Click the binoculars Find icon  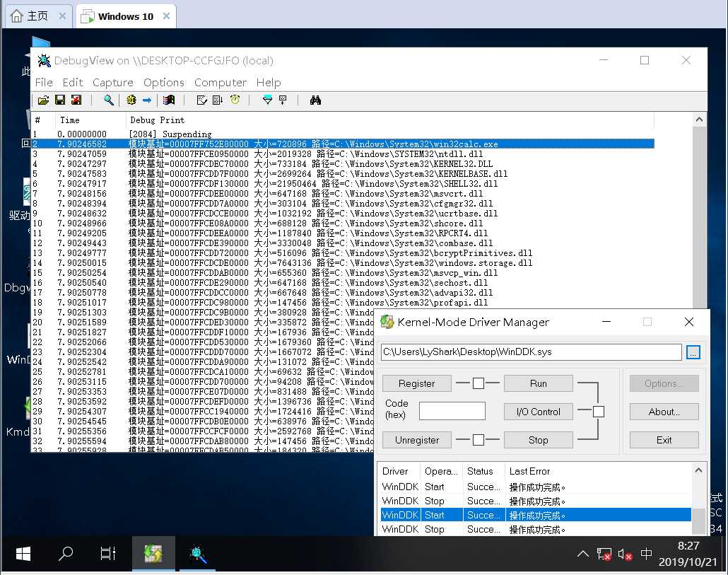(x=315, y=100)
